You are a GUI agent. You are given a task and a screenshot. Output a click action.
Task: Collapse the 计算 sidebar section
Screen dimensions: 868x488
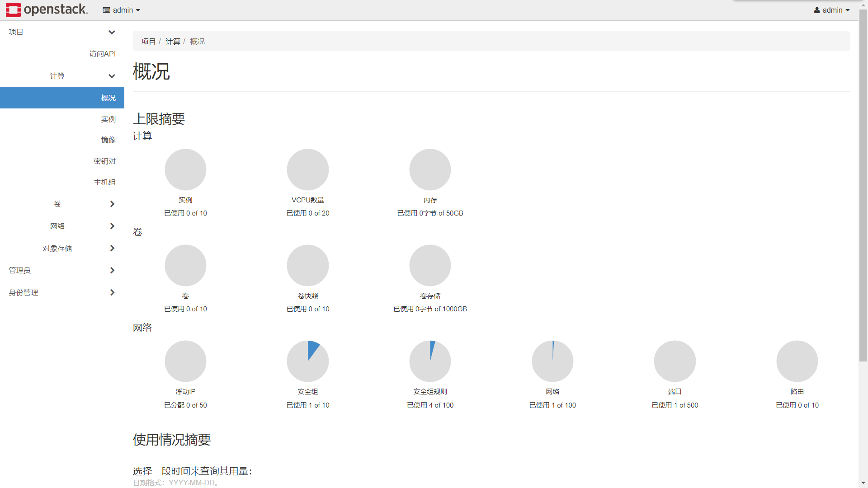[112, 76]
